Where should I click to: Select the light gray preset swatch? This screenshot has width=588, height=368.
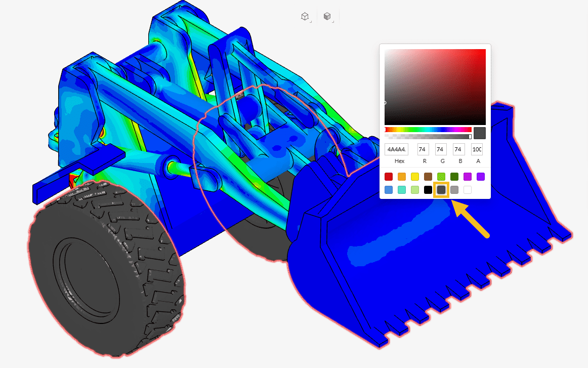pyautogui.click(x=454, y=190)
